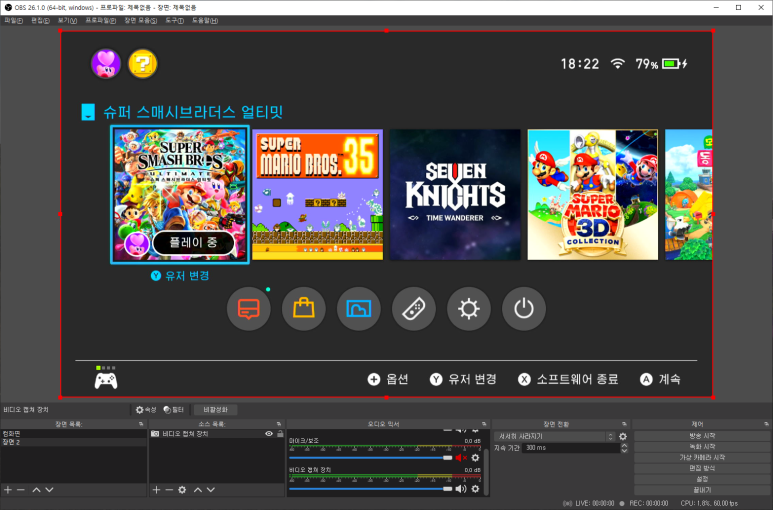Click the Kirby user avatar in preview
Viewport: 773px width, 510px height.
tap(106, 64)
